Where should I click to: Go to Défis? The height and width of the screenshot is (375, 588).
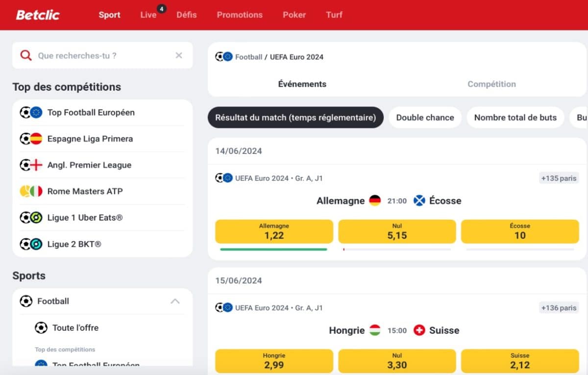click(187, 15)
